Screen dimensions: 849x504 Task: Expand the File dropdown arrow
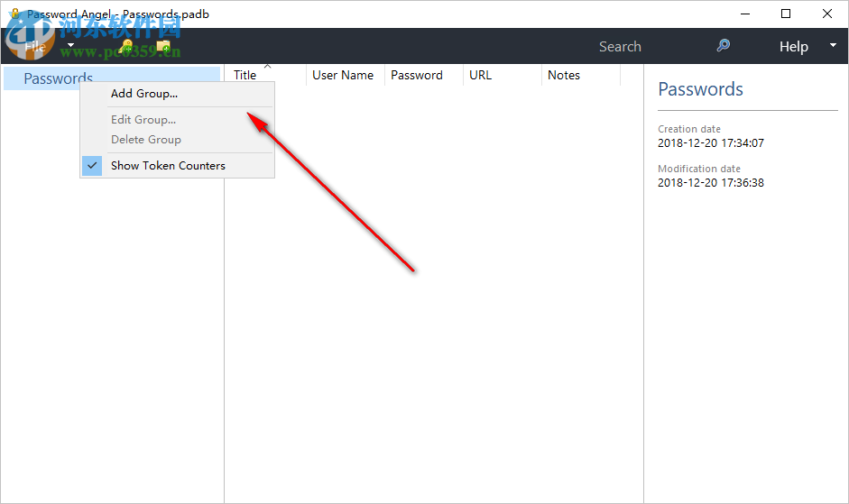click(x=70, y=45)
